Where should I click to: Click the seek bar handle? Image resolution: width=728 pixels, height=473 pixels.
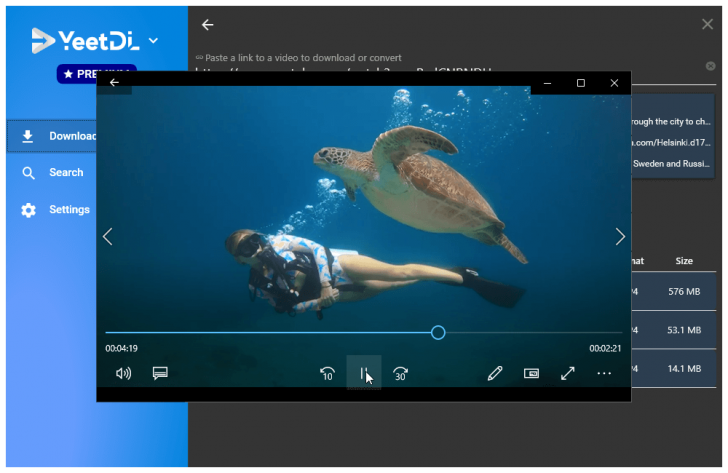pos(438,332)
